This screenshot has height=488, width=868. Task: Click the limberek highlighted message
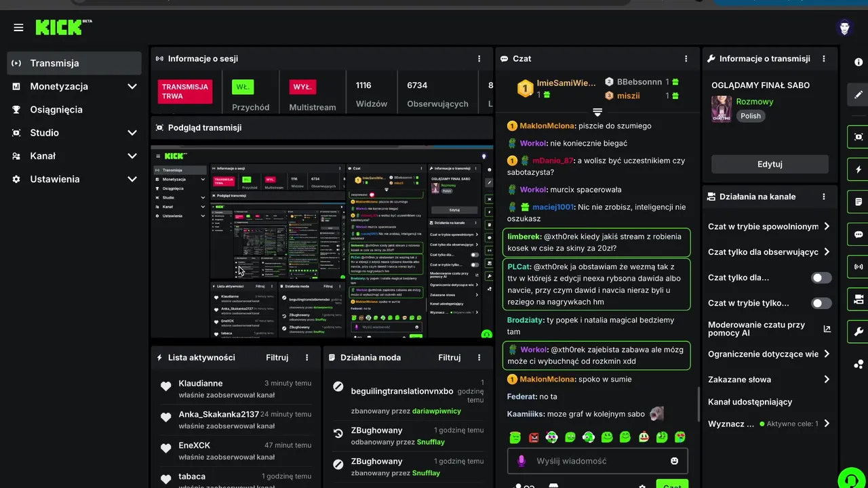596,243
